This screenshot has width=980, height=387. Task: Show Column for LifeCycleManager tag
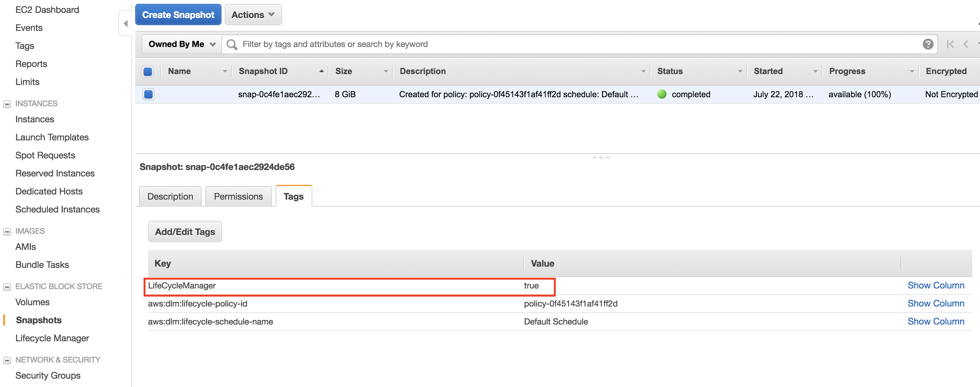936,285
